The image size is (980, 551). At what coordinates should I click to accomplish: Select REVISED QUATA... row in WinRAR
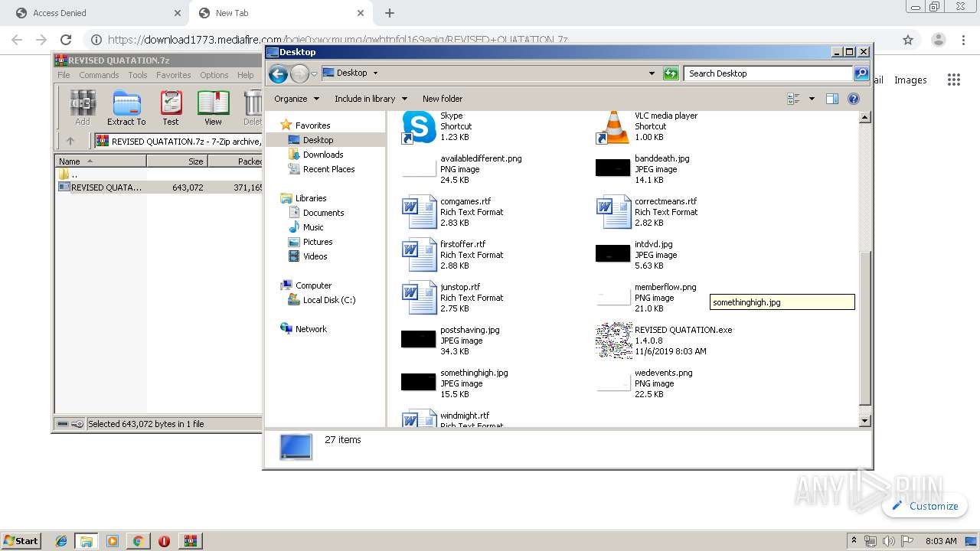(x=159, y=187)
